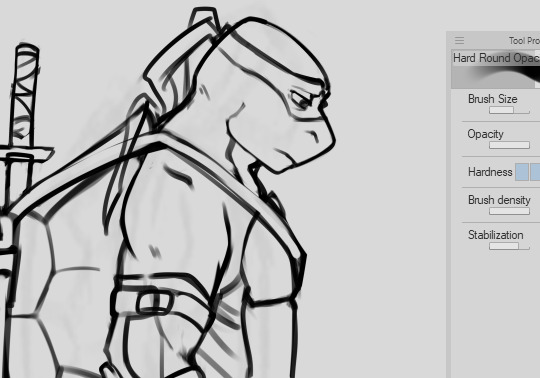Click the Brush density label
Viewport: 540px width, 378px height.
[x=499, y=200]
